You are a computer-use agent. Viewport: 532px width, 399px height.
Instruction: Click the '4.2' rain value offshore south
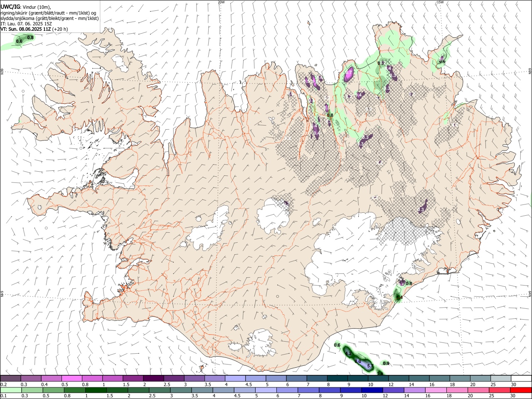[x=349, y=354]
